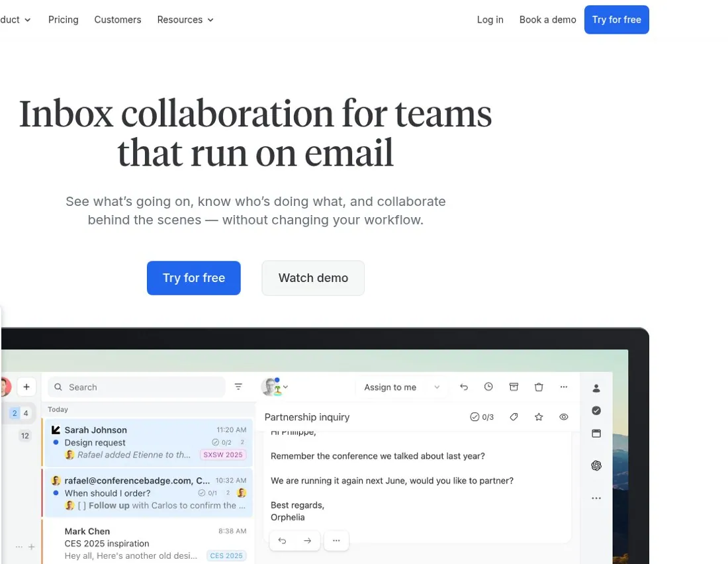Open the Sarah Johnson Design request email
728x564 pixels.
(x=148, y=442)
